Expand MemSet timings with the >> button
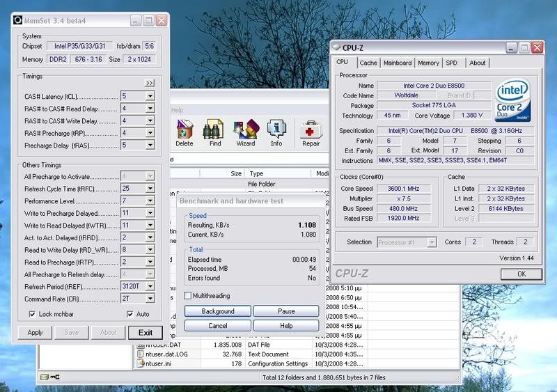Screen dimensions: 557x392 150,83
